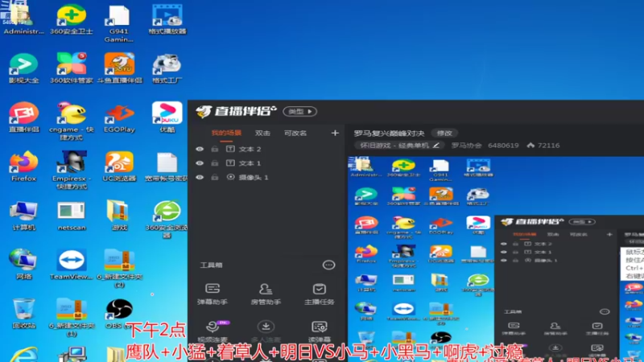This screenshot has height=362, width=644.
Task: Open the 6_新建文件夹 (1) zip archive
Action: (x=72, y=317)
